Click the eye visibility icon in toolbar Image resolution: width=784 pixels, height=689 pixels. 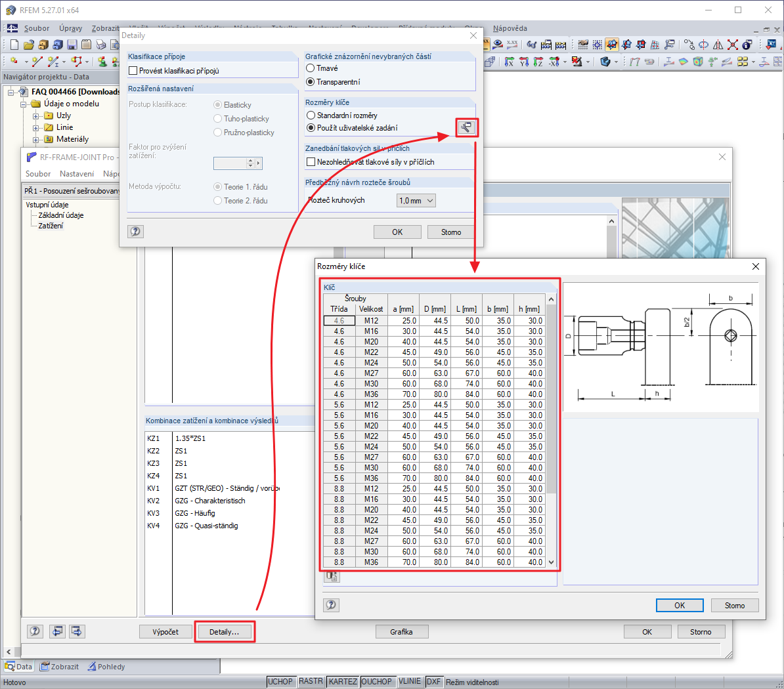498,45
